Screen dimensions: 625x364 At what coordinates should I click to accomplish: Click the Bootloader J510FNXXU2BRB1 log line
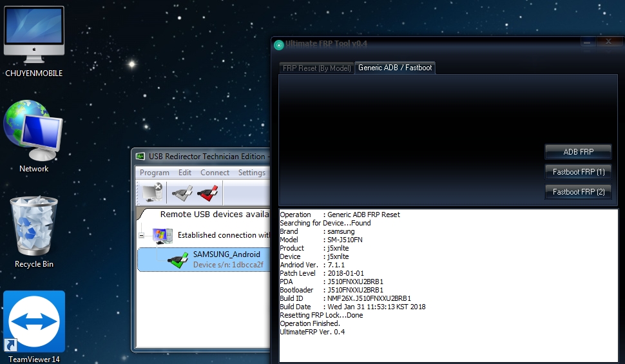click(x=331, y=290)
